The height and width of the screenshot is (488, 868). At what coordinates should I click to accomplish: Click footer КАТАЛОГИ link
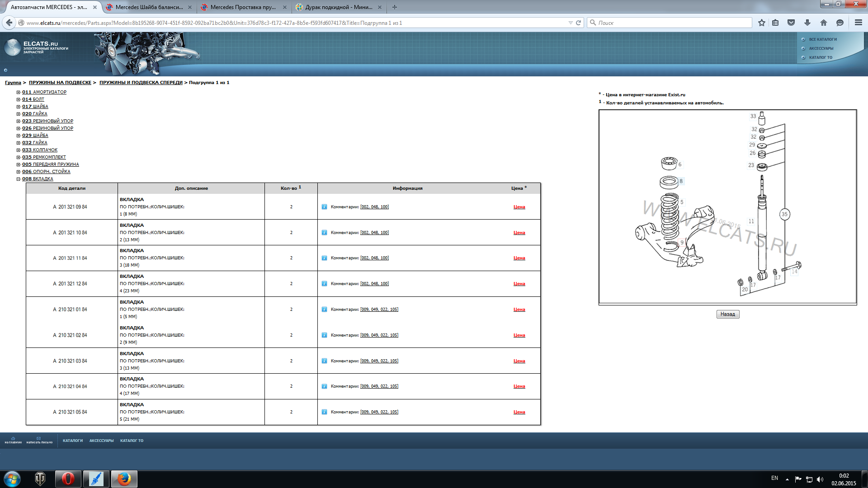point(73,441)
